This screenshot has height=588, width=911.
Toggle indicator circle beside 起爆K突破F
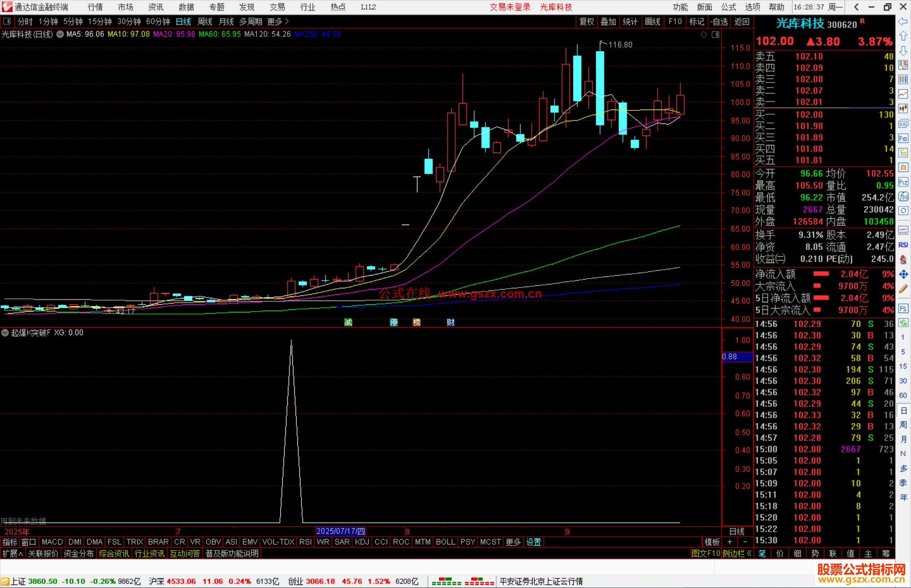pos(5,333)
